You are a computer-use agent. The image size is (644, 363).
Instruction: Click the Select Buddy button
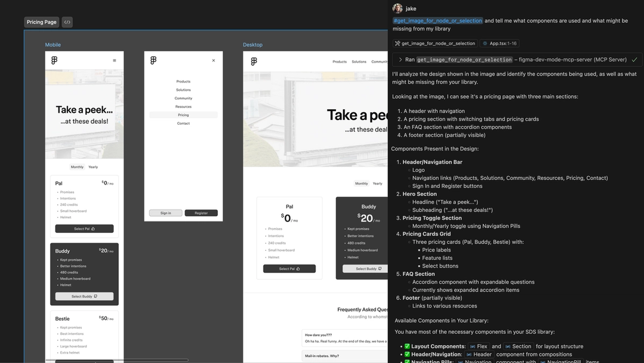[x=84, y=296]
